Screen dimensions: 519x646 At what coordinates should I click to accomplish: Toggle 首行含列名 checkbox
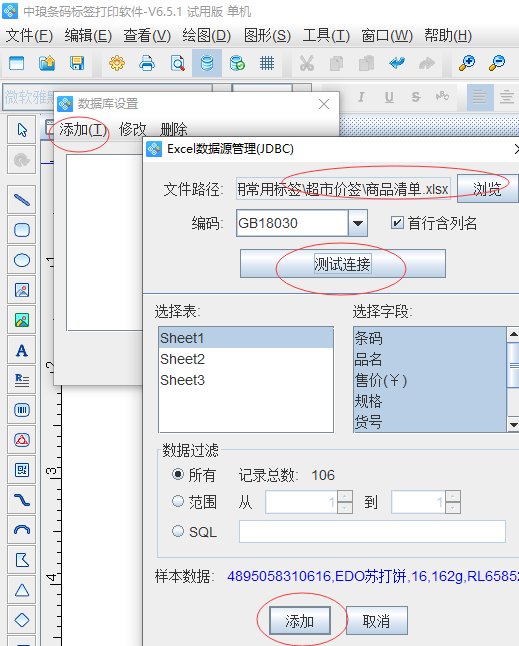[397, 223]
